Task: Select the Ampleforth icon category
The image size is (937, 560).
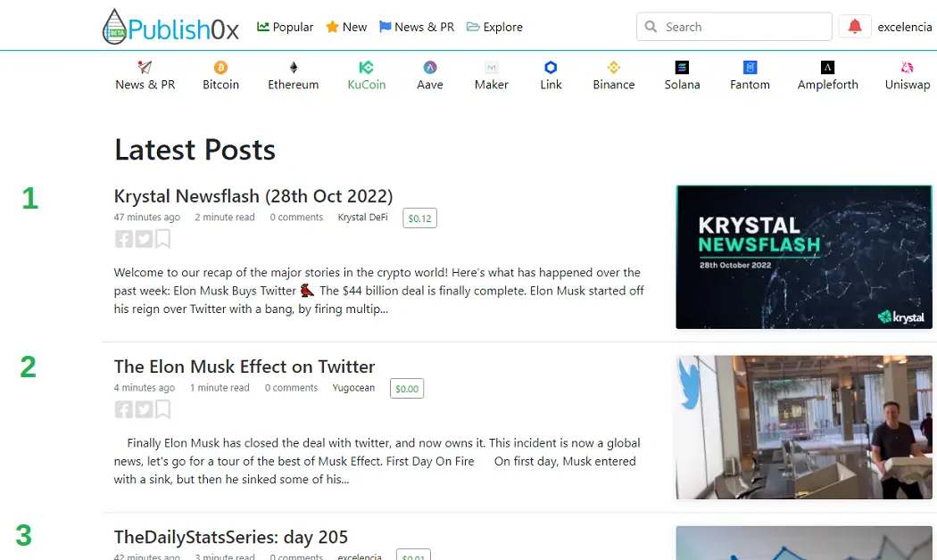Action: point(827,76)
